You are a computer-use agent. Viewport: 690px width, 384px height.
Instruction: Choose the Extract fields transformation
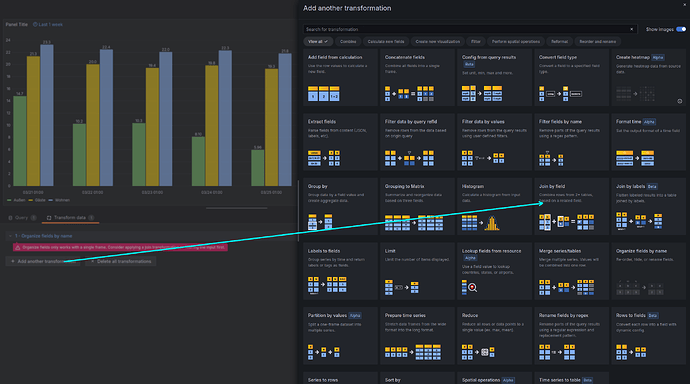click(340, 142)
